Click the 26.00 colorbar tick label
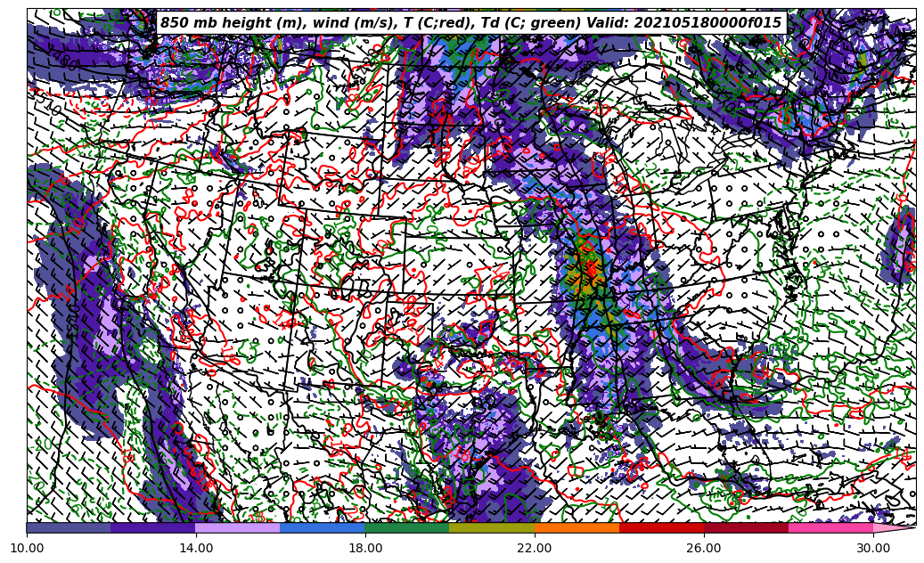Image resolution: width=924 pixels, height=563 pixels. point(704,548)
